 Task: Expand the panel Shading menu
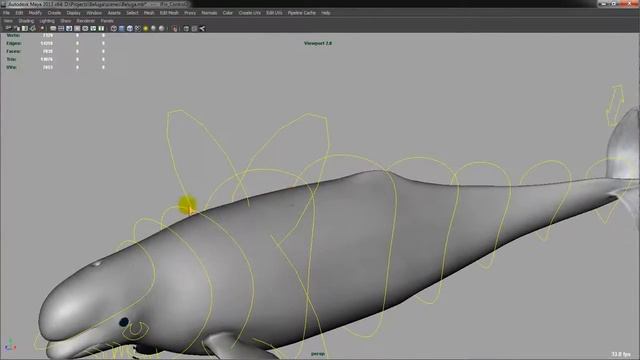[26, 20]
